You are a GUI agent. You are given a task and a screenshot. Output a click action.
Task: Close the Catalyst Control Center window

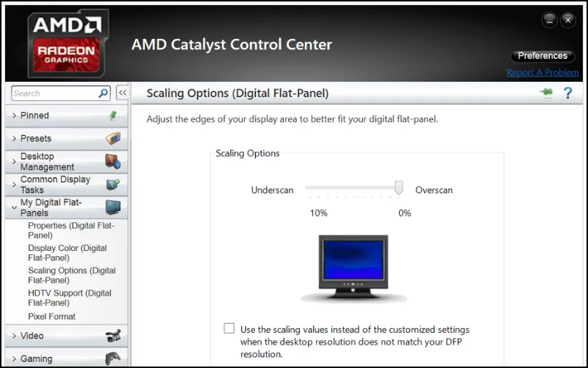568,20
